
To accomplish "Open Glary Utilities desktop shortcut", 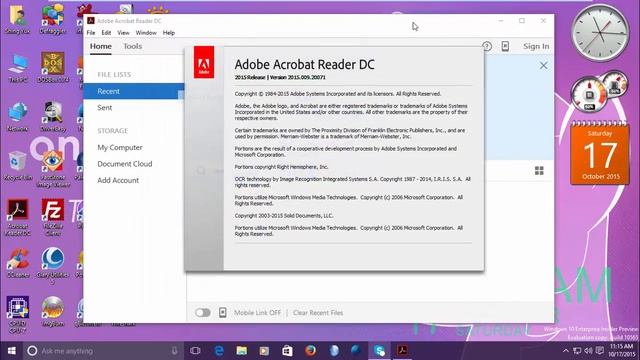I will 52,265.
